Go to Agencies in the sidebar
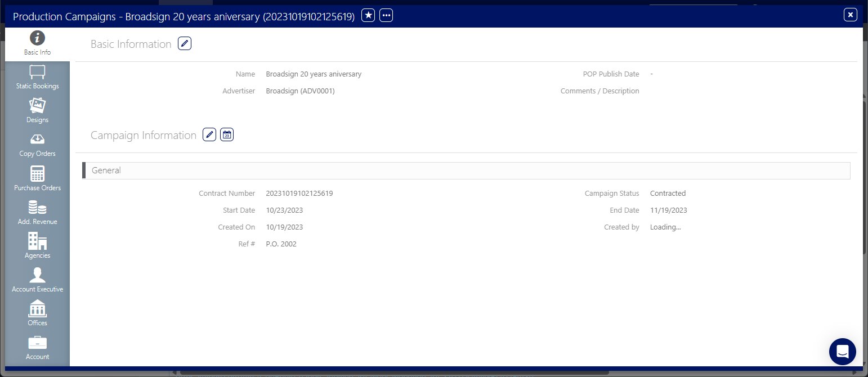The image size is (868, 377). click(37, 247)
